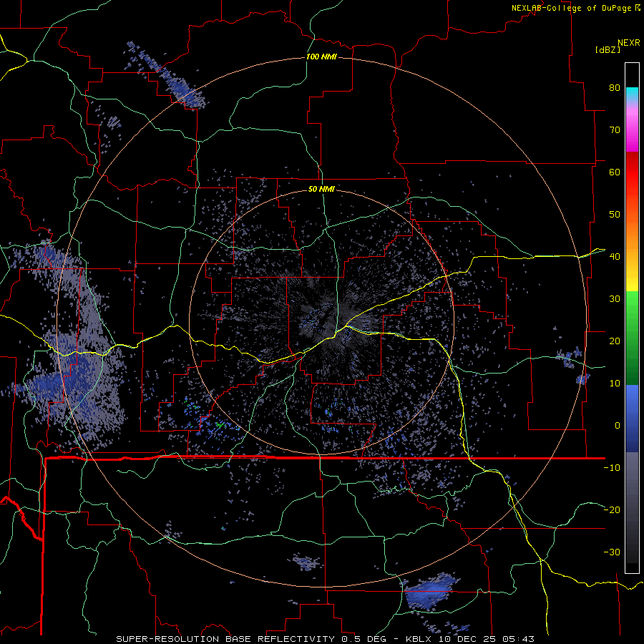The image size is (644, 644).
Task: Click the 0 value on the dBZ scale
Action: pos(618,426)
